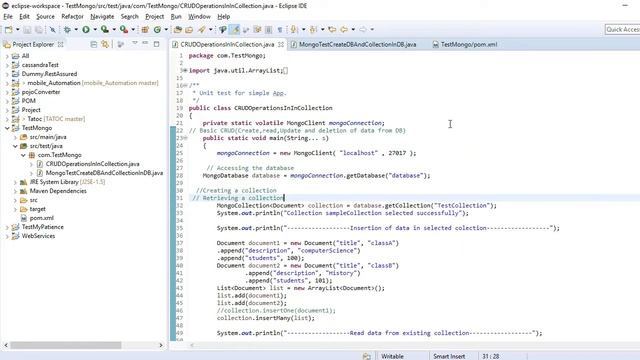Toggle the highlighted Mark Occurrences button
Screen dimensions: 640x360
235,29
